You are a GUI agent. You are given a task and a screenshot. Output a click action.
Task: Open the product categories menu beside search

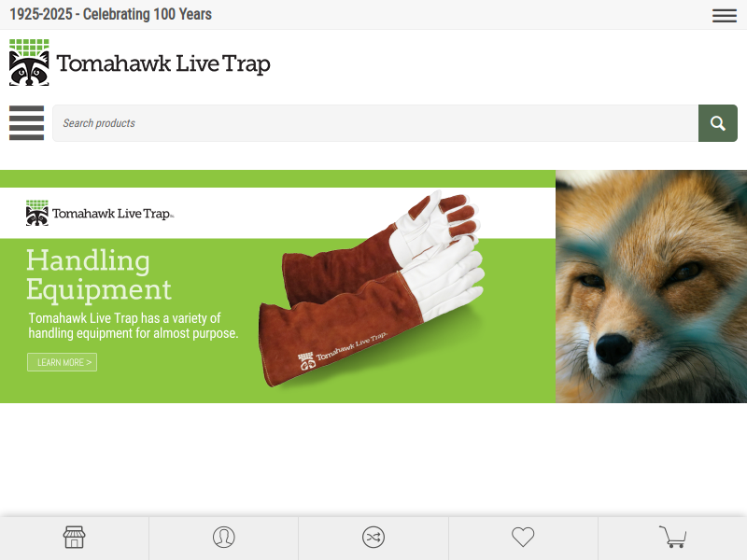(27, 123)
